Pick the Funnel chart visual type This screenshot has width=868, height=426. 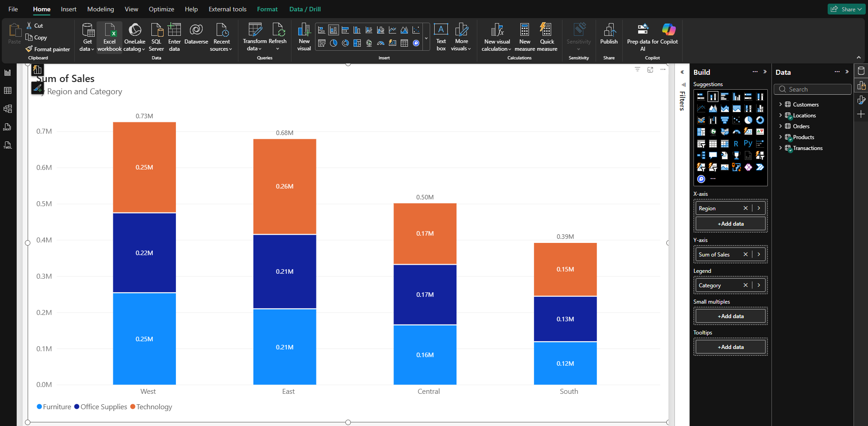click(724, 120)
